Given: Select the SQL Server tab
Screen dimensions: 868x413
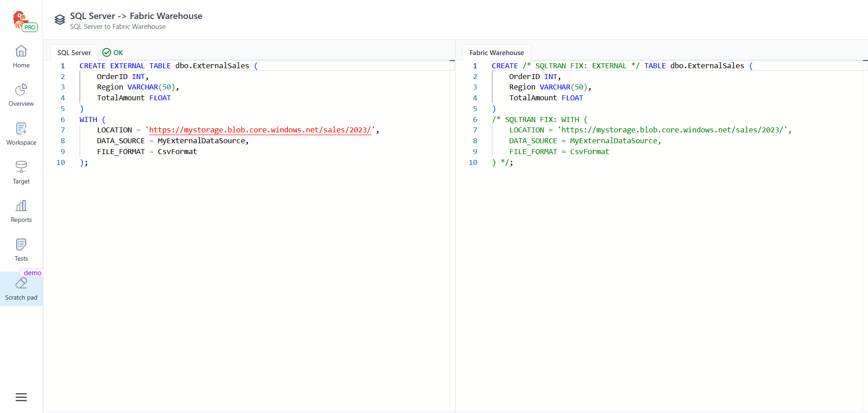Looking at the screenshot, I should [x=74, y=53].
